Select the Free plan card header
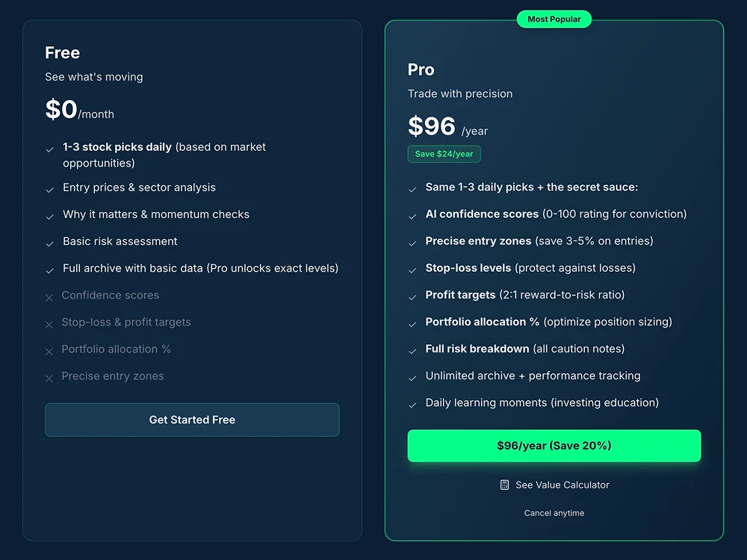 tap(62, 52)
